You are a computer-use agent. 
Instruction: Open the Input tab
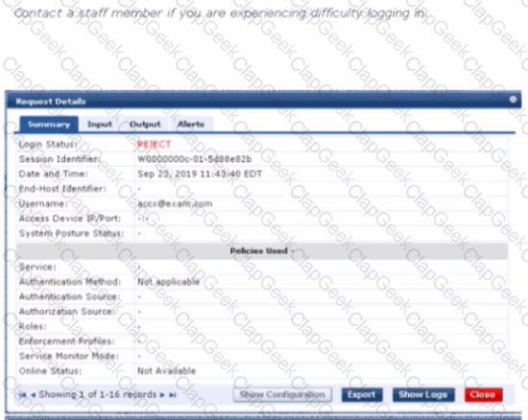[100, 125]
